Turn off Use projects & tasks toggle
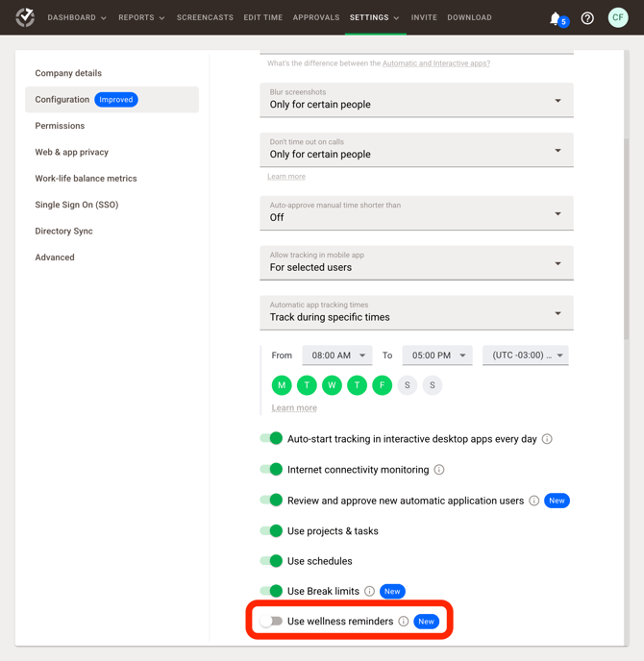644x661 pixels. [271, 531]
